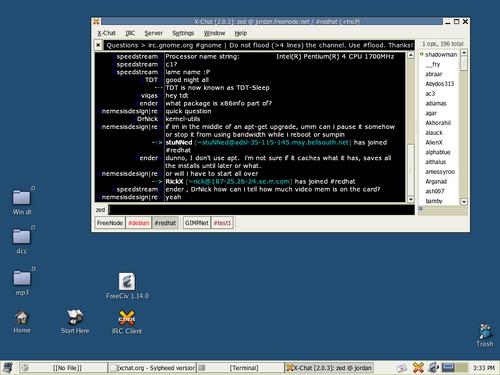Click chat scrollbar up arrow
Screen dimensions: 500x375
pos(411,55)
